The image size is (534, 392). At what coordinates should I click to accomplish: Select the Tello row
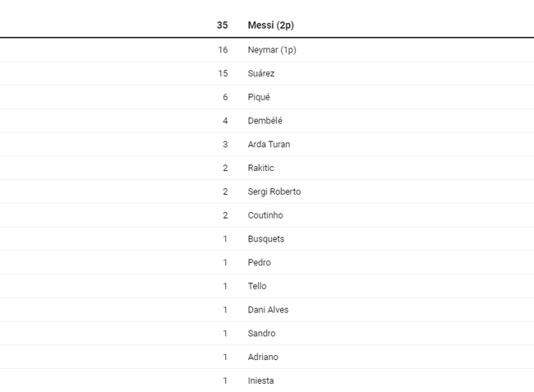click(x=257, y=287)
